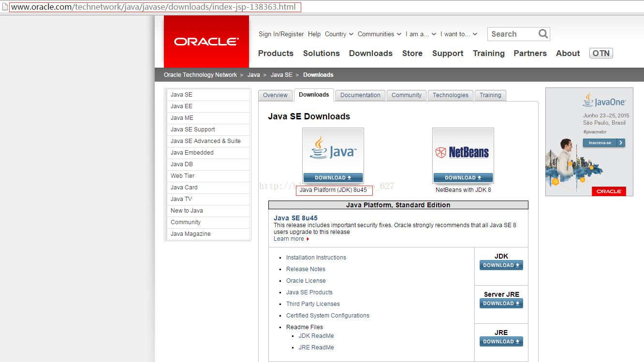Click the NetBeans logo download tile
Image resolution: width=644 pixels, height=362 pixels.
tap(463, 156)
